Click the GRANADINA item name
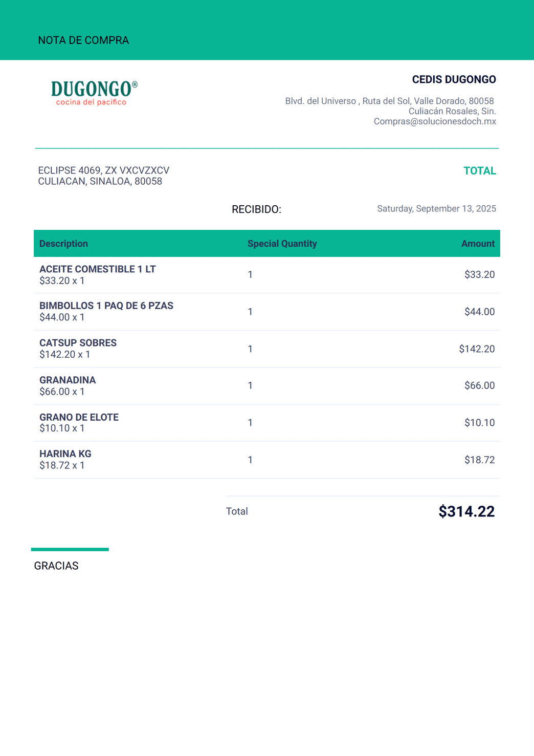The image size is (534, 756). pyautogui.click(x=68, y=380)
